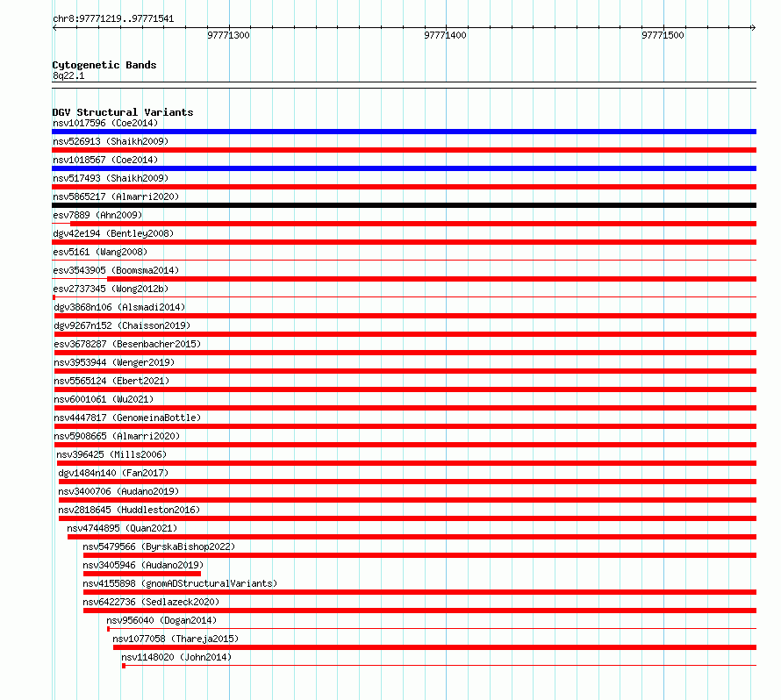Screen dimensions: 781x700
Task: Click the thin red line under esv5161
Action: (x=404, y=260)
